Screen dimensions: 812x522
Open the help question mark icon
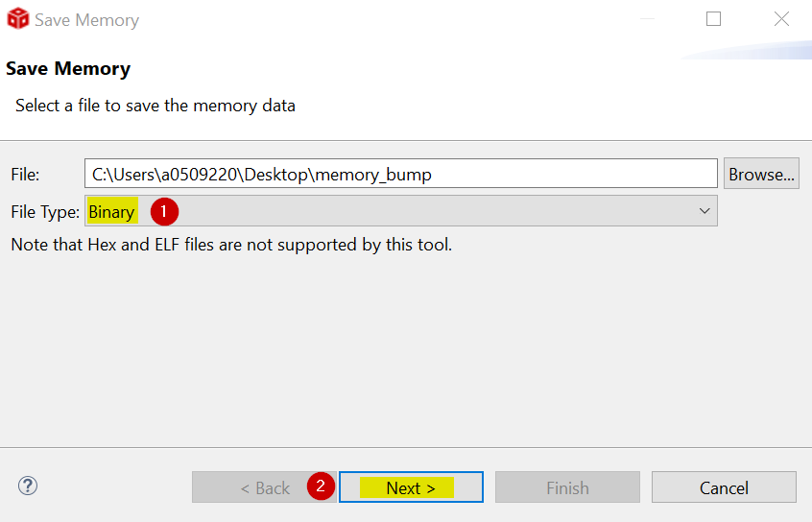point(27,486)
